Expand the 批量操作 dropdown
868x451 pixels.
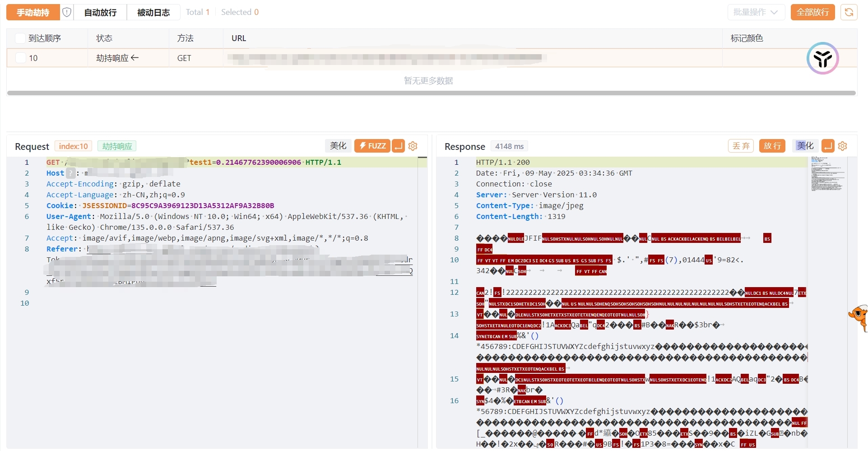(756, 12)
